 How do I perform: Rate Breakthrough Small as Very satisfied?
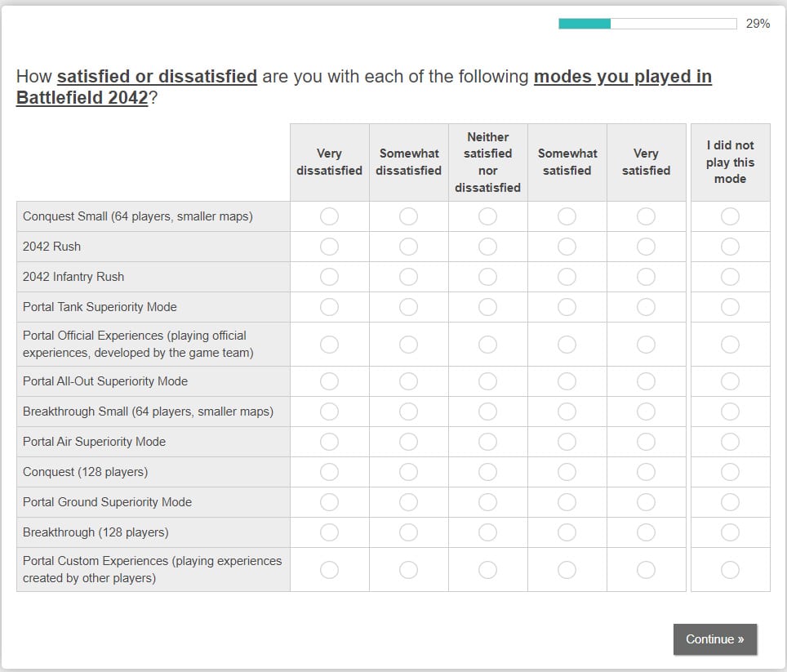pyautogui.click(x=646, y=412)
